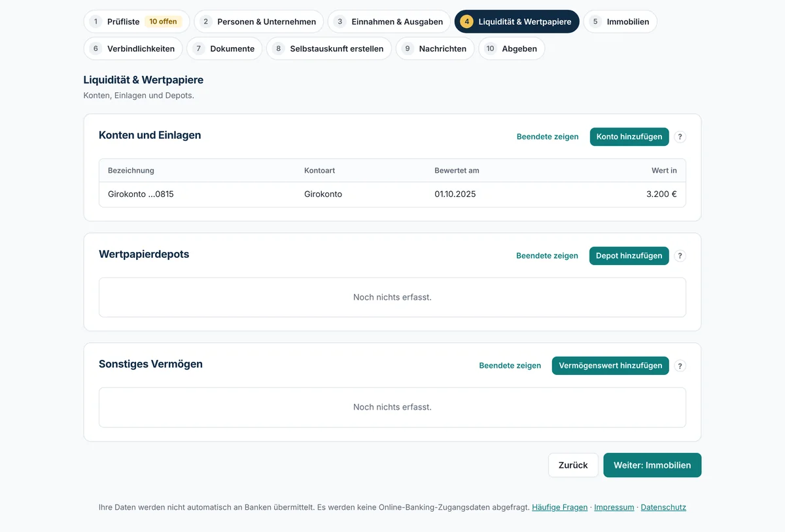The image size is (785, 532).
Task: Go back with the Zurück button
Action: 573,465
